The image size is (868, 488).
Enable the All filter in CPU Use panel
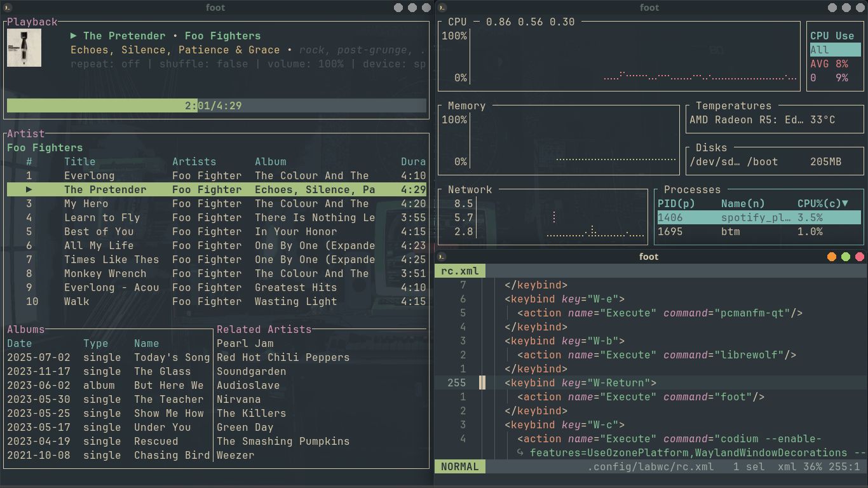click(x=834, y=50)
